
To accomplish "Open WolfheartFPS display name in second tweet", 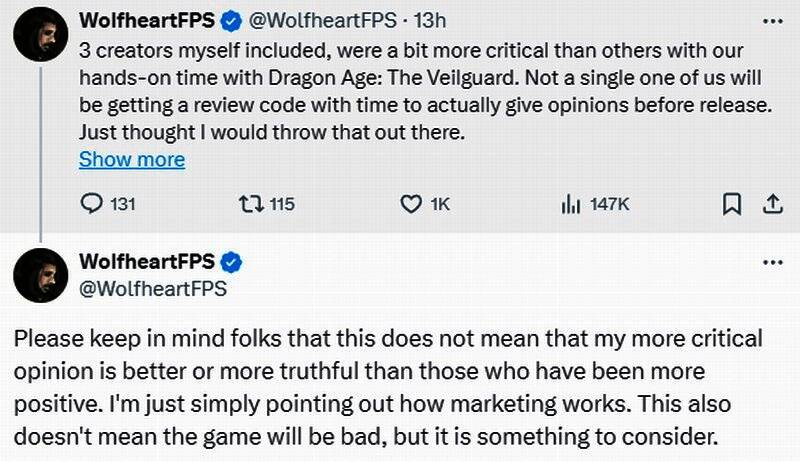I will [x=147, y=262].
